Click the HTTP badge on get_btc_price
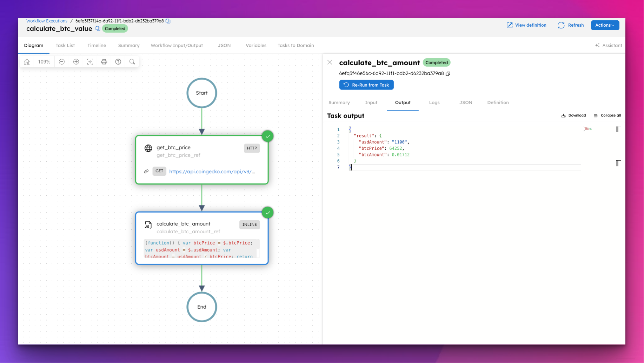The width and height of the screenshot is (644, 363). (252, 148)
